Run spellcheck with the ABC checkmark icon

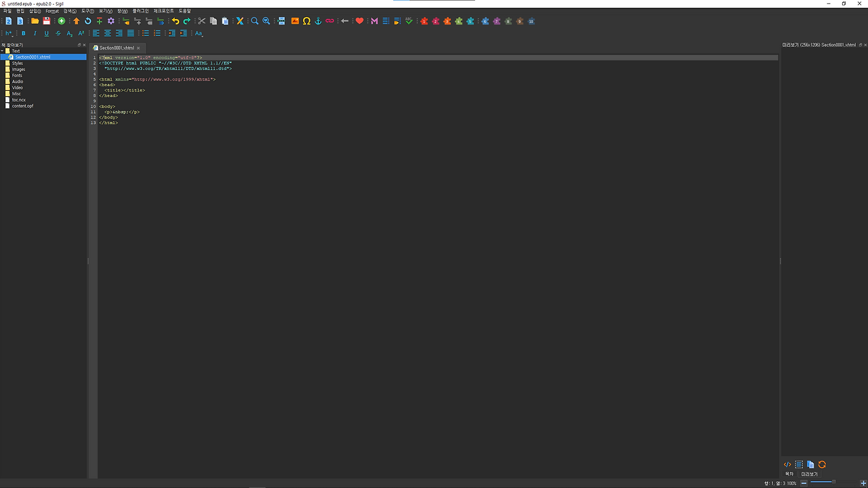click(409, 21)
